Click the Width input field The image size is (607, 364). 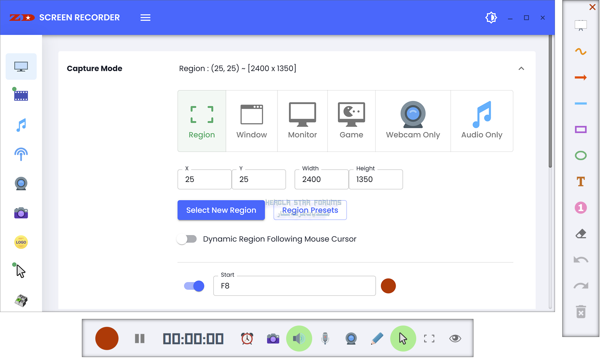[x=321, y=180]
